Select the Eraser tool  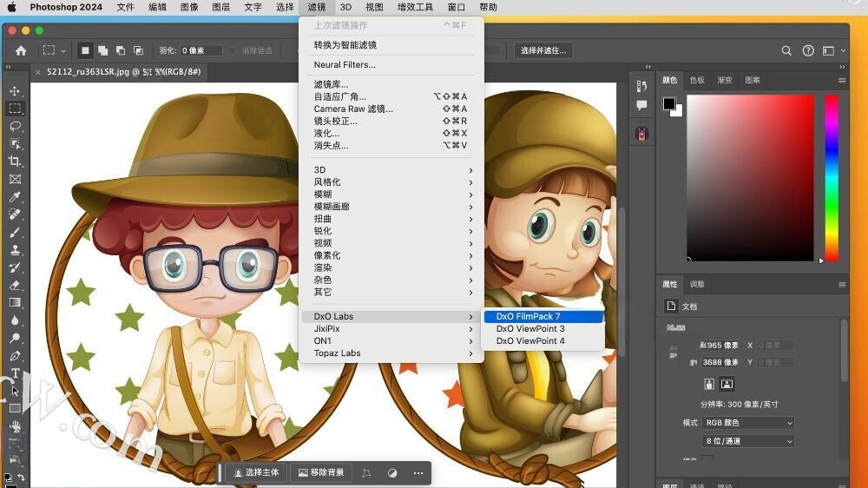click(15, 286)
